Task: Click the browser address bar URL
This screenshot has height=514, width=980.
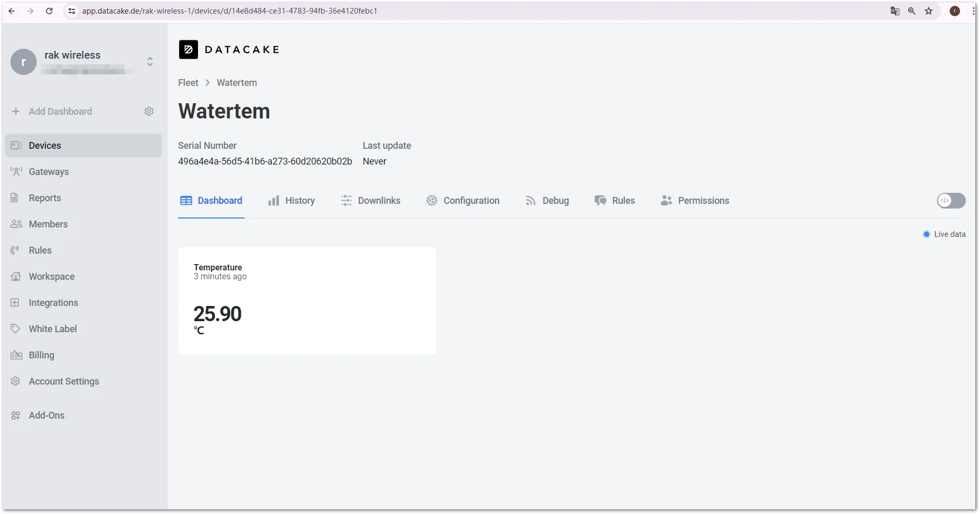Action: (x=229, y=11)
